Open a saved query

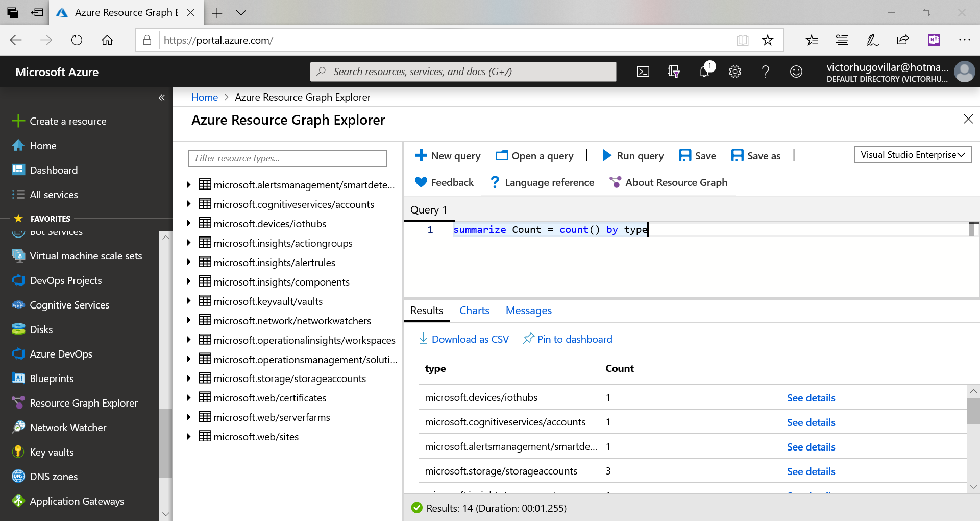pyautogui.click(x=534, y=156)
